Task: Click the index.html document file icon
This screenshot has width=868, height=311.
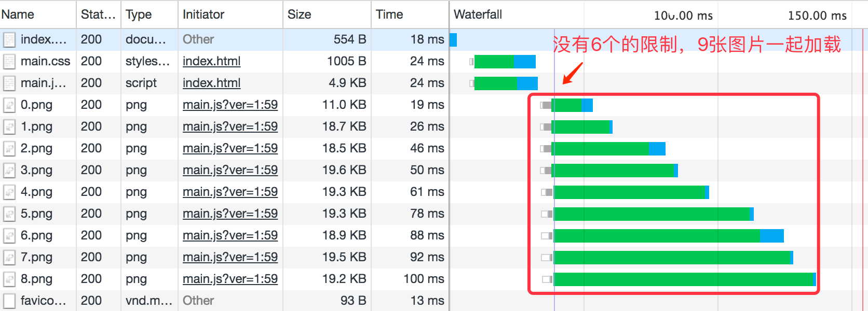Action: [9, 40]
